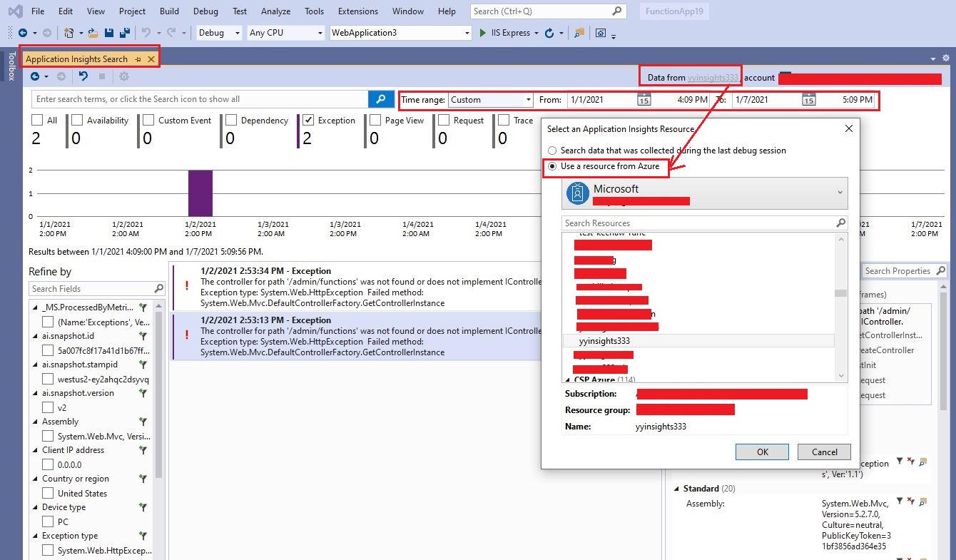Open the Any CPU platform dropdown
956x560 pixels.
pyautogui.click(x=285, y=33)
